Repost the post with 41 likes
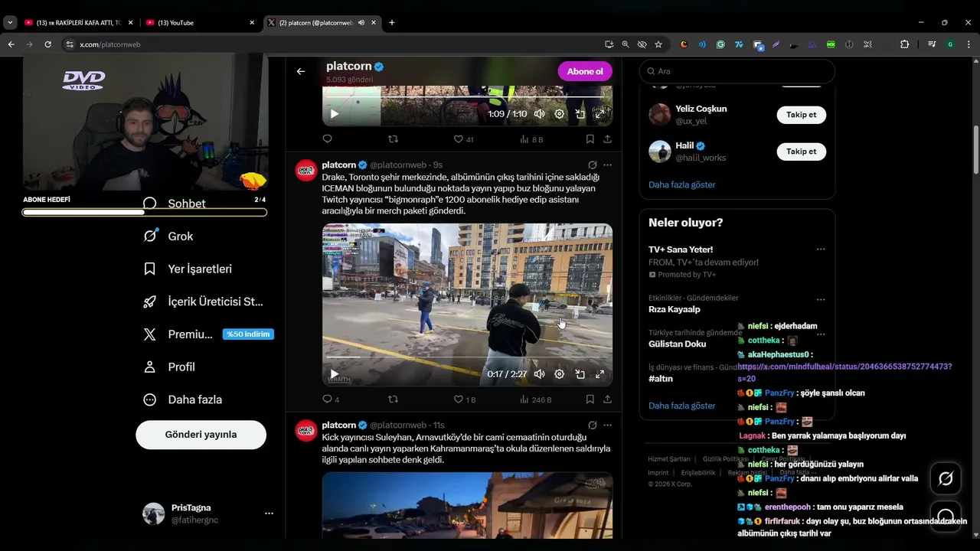980x551 pixels. coord(394,139)
